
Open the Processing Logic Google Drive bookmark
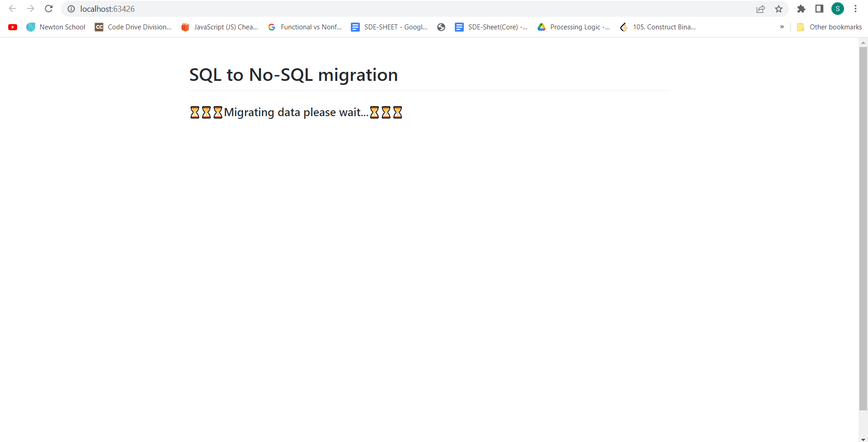573,27
